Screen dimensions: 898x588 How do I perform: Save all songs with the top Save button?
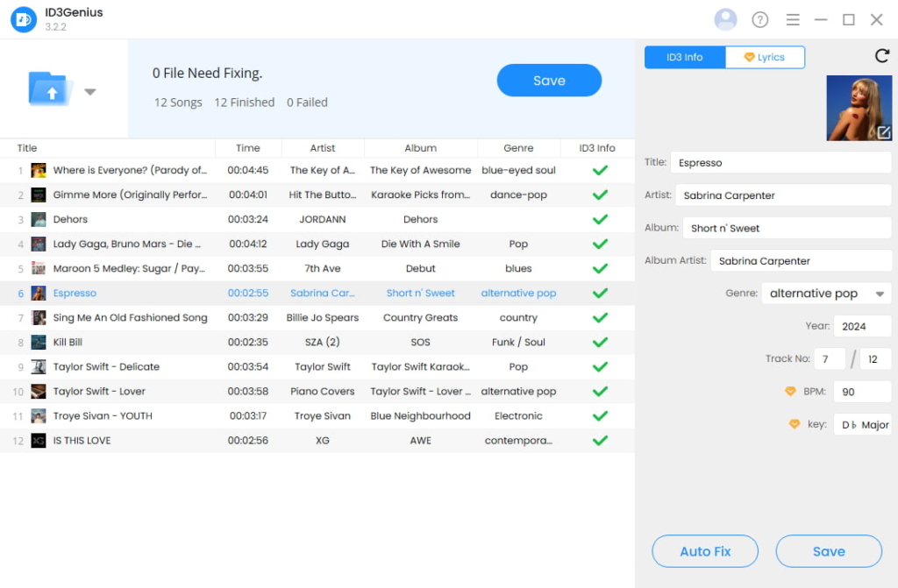click(x=549, y=80)
